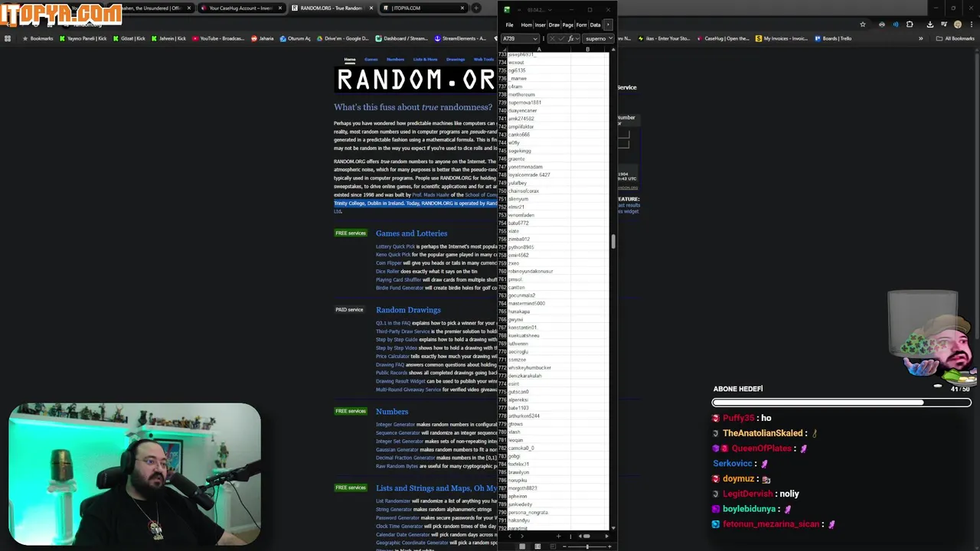Open Games tab on RANDOM.ORG nav

pyautogui.click(x=371, y=59)
